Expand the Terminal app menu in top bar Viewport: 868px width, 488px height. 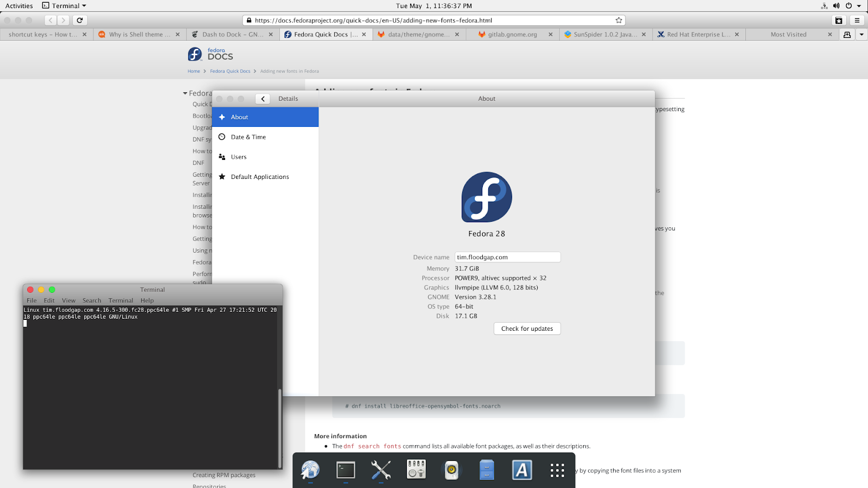click(x=65, y=6)
